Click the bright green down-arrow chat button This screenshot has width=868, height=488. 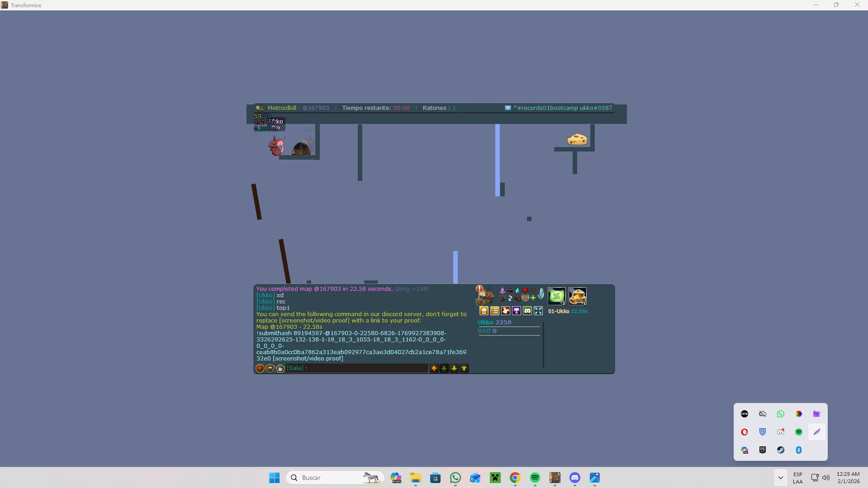click(x=454, y=368)
